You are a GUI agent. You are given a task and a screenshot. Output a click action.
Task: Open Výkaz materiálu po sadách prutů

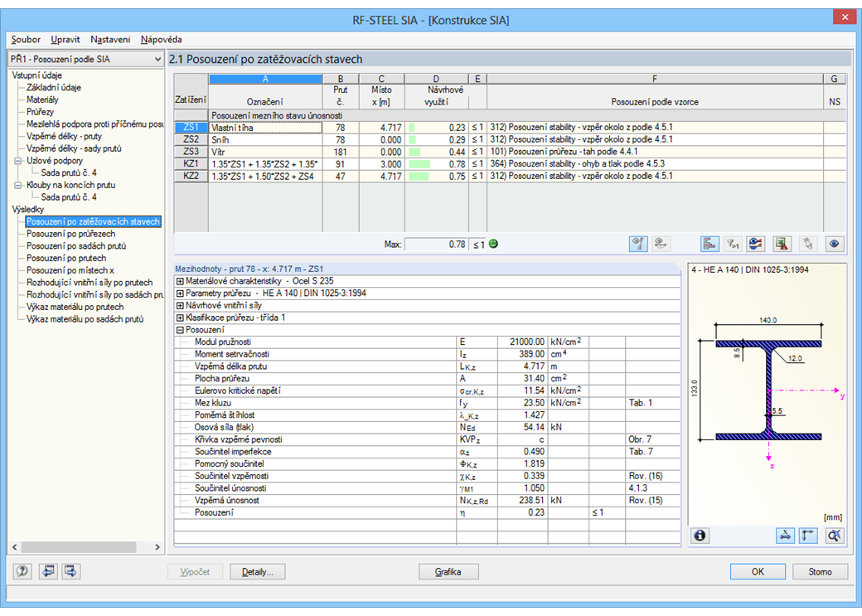tap(85, 319)
